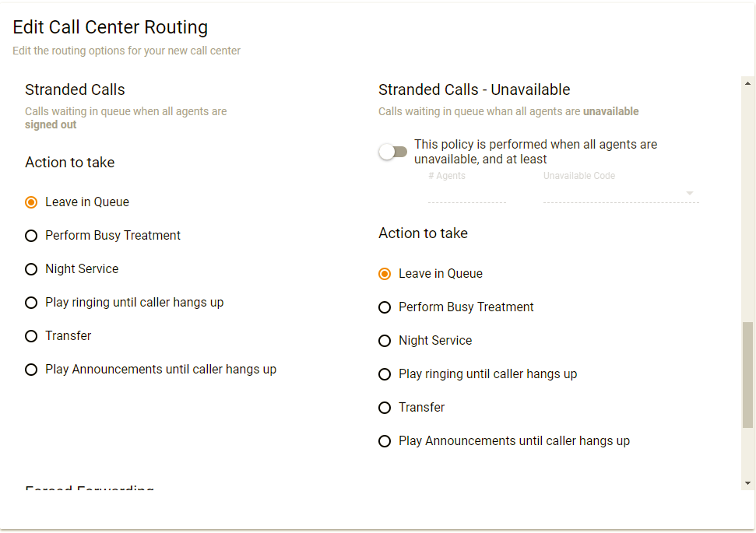Choose Perform Busy Treatment for signed-out agents

pos(31,236)
